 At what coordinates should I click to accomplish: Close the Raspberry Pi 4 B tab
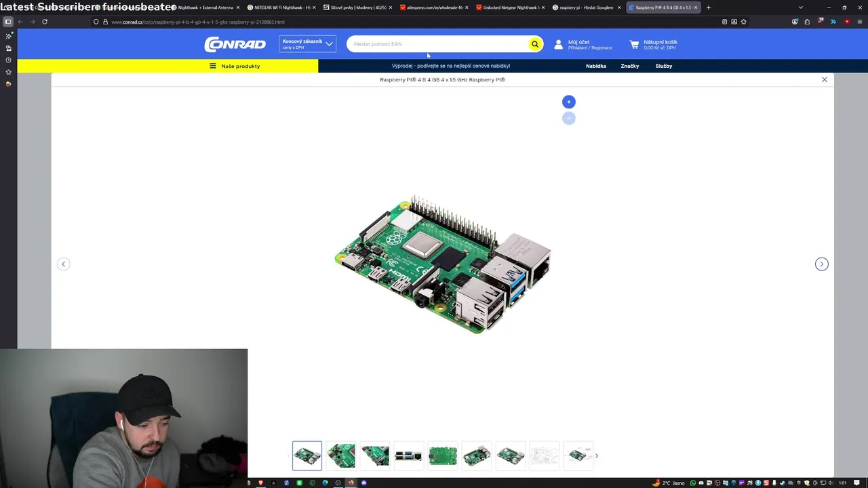[695, 7]
